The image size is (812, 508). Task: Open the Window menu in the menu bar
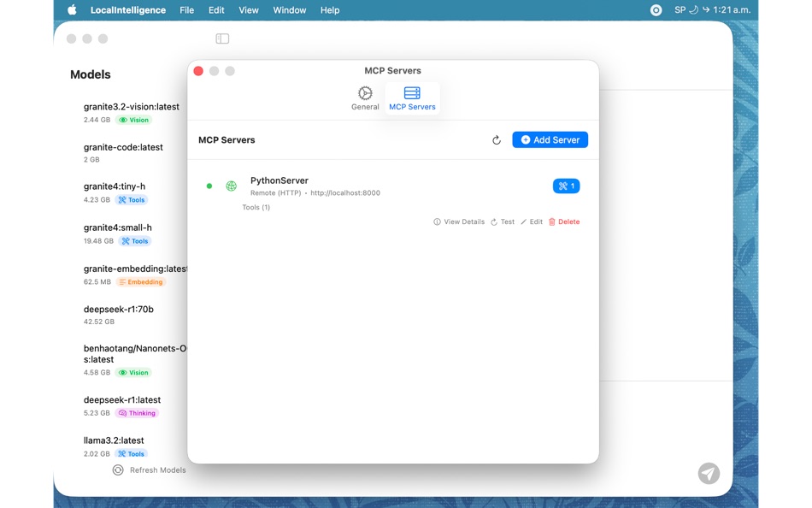(x=289, y=9)
